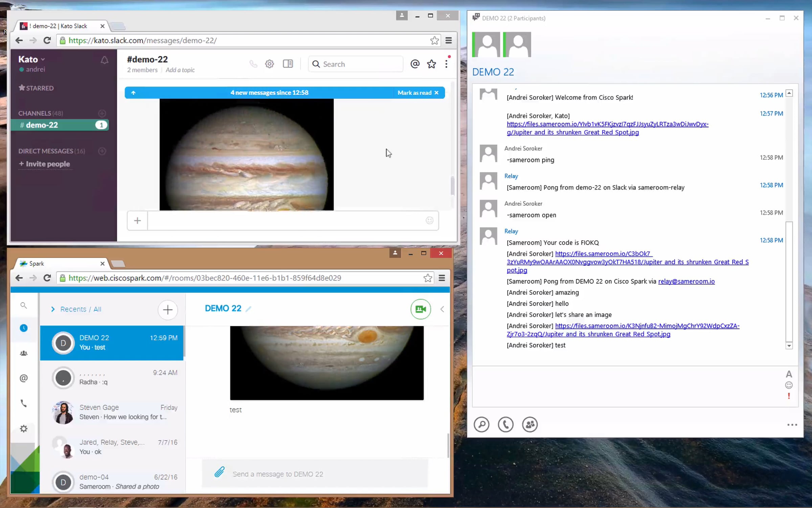The height and width of the screenshot is (508, 812).
Task: Open Spark mentions @ sidebar icon
Action: pos(23,378)
